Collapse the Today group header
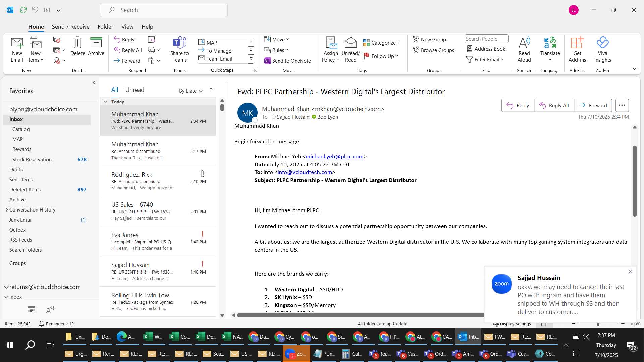Viewport: 644px width, 362px height. tap(105, 101)
